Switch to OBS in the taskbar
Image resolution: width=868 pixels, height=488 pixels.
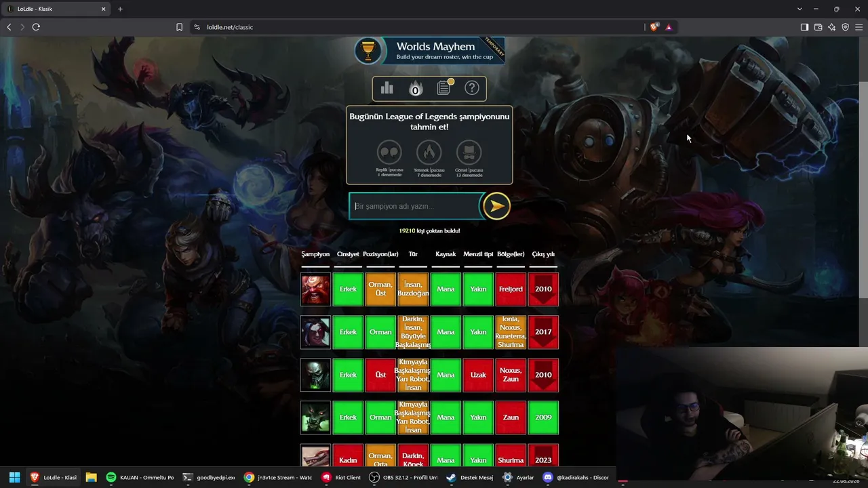[x=403, y=477]
